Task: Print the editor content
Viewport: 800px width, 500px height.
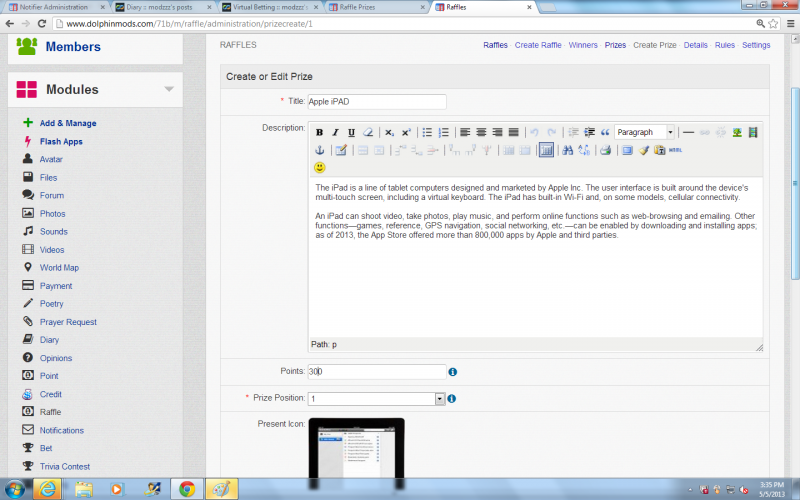Action: click(606, 150)
